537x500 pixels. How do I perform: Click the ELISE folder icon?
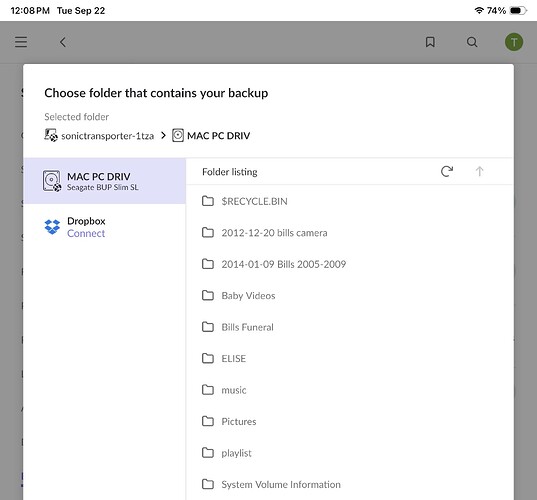tap(208, 358)
